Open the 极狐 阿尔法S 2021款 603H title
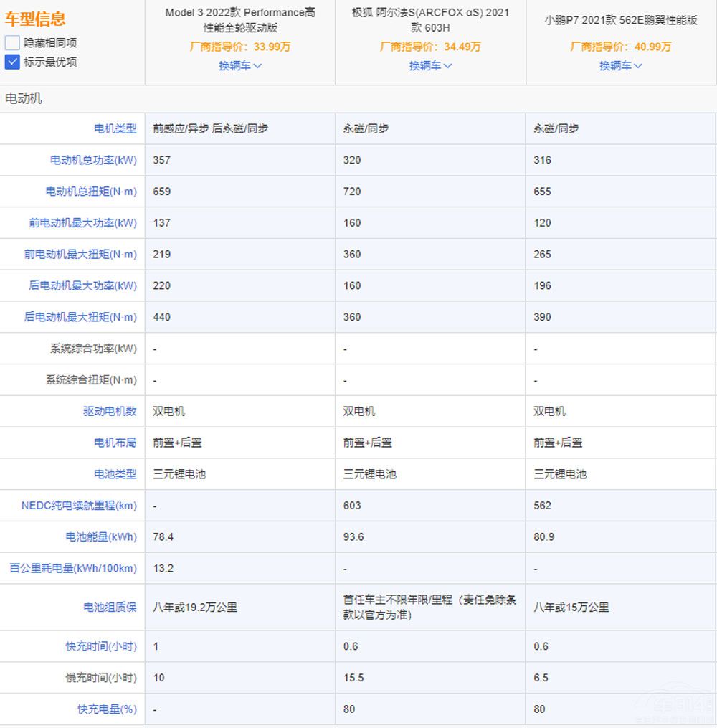717x728 pixels. click(430, 20)
